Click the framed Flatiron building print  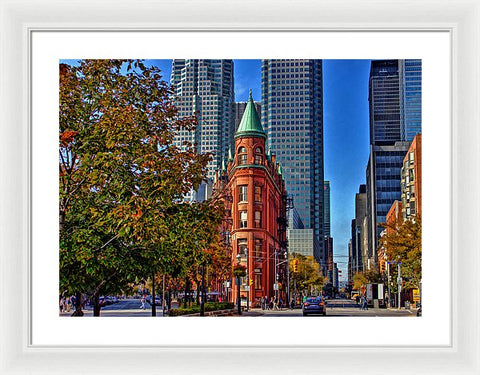click(240, 188)
